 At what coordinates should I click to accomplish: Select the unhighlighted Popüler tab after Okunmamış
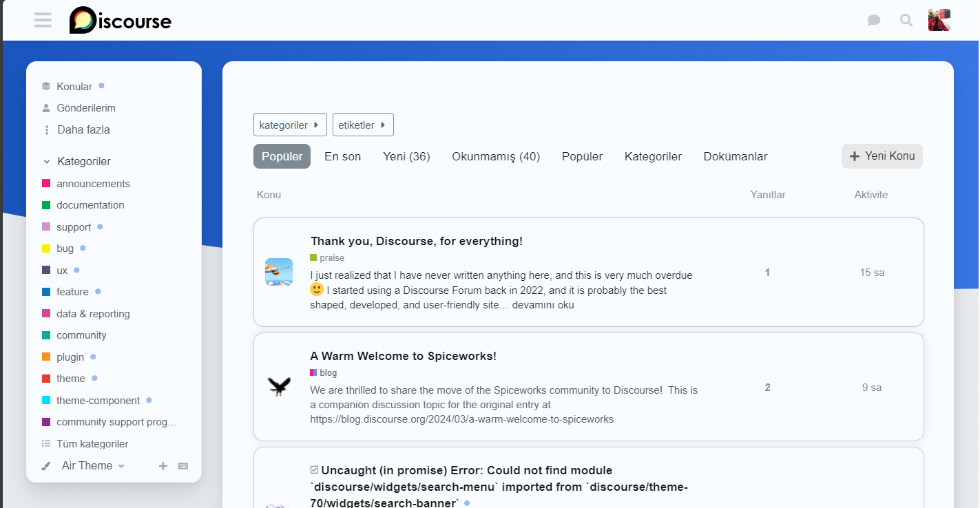point(582,156)
